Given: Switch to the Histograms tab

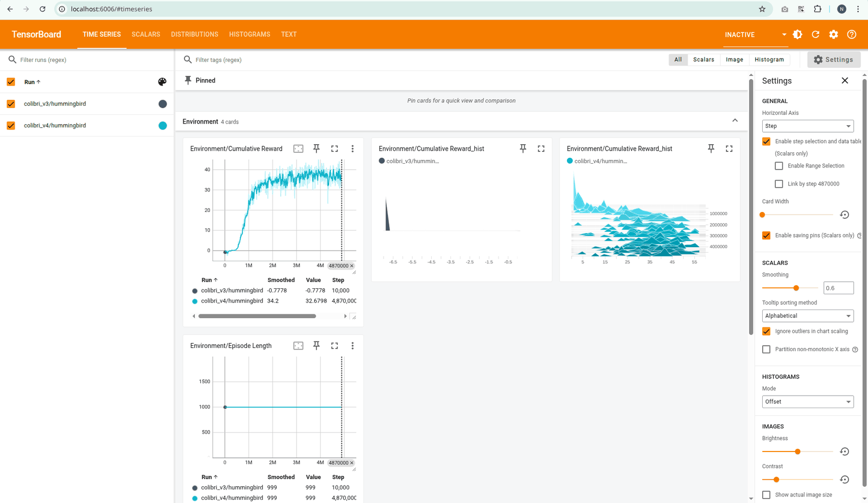Looking at the screenshot, I should (x=250, y=34).
